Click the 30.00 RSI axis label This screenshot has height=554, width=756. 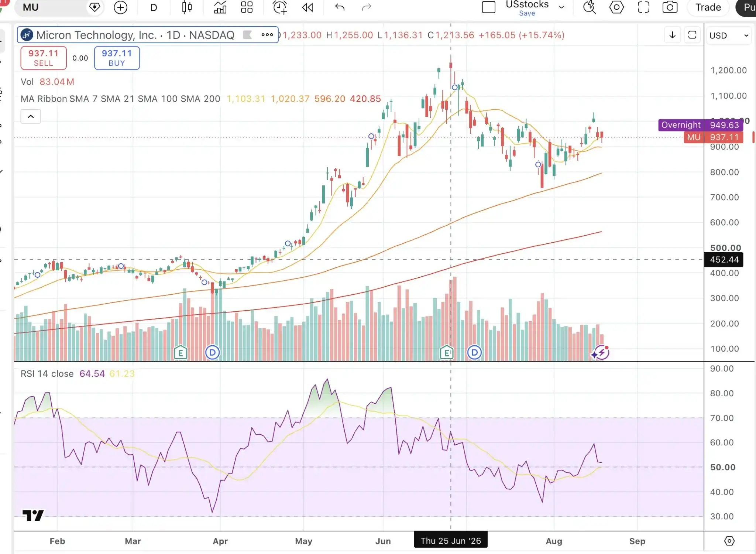pos(722,516)
